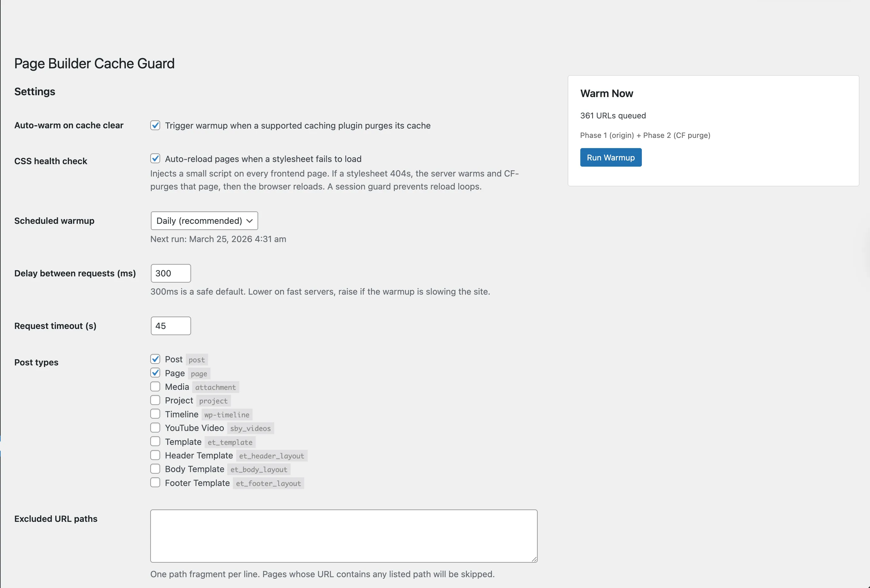Viewport: 870px width, 588px height.
Task: Uncheck the Post post type
Action: click(155, 359)
